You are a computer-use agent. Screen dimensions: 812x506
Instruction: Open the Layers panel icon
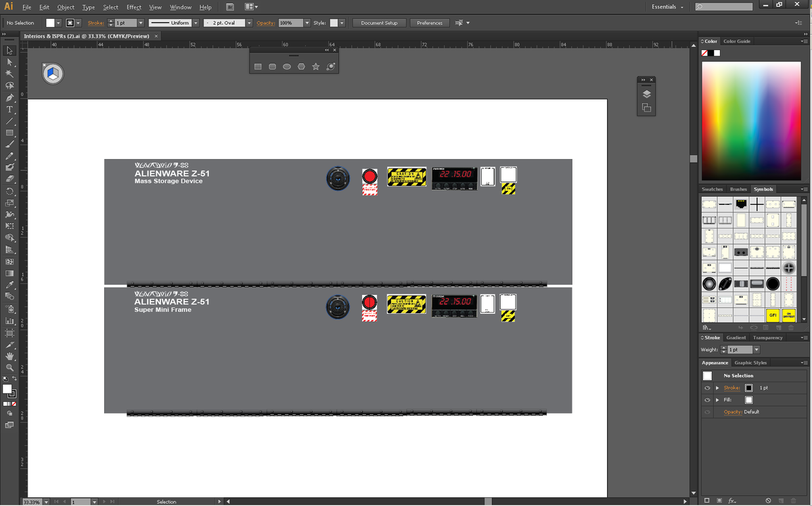(646, 94)
